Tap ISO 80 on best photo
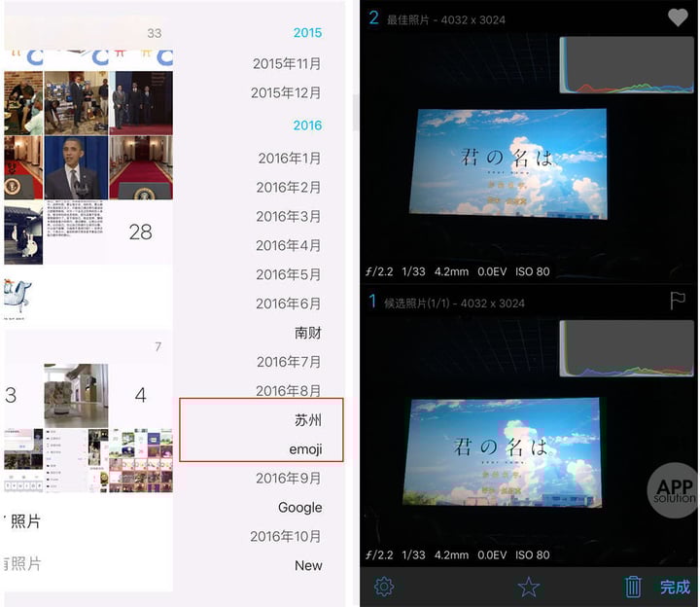 533,271
